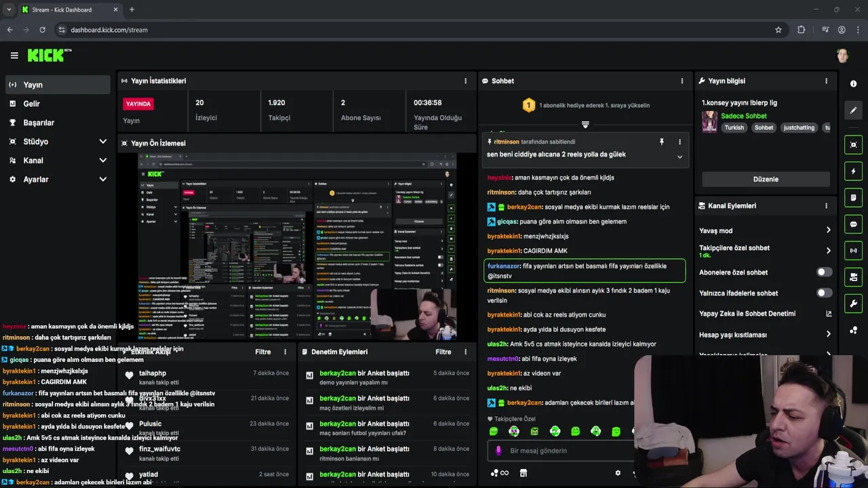
Task: Click the pencil edit icon in right sidebar
Action: [x=853, y=110]
